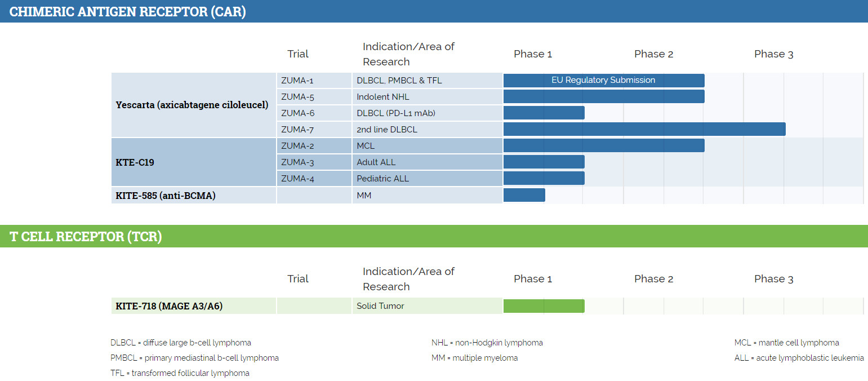Click the MM indication cell
This screenshot has width=868, height=381.
(428, 196)
